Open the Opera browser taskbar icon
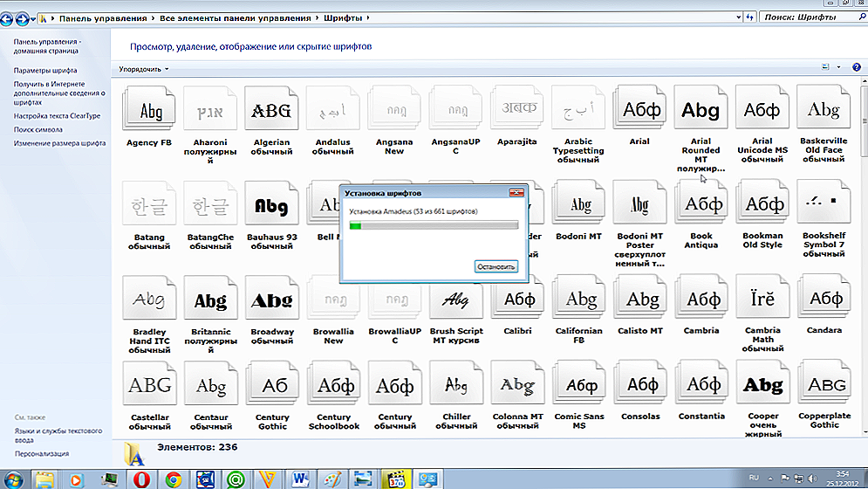 pyautogui.click(x=141, y=479)
